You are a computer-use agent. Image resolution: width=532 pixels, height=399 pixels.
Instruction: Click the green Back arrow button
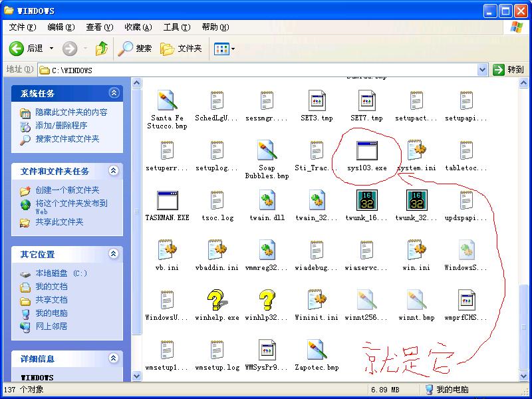click(x=16, y=49)
